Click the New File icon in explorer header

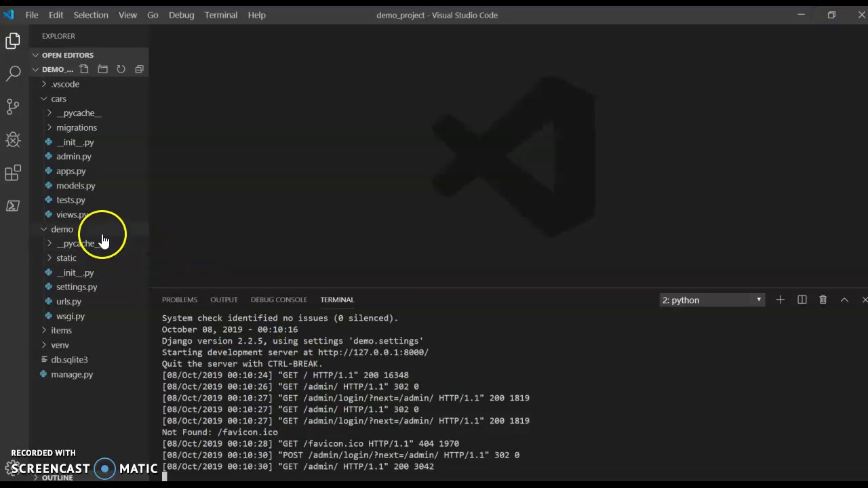point(84,69)
